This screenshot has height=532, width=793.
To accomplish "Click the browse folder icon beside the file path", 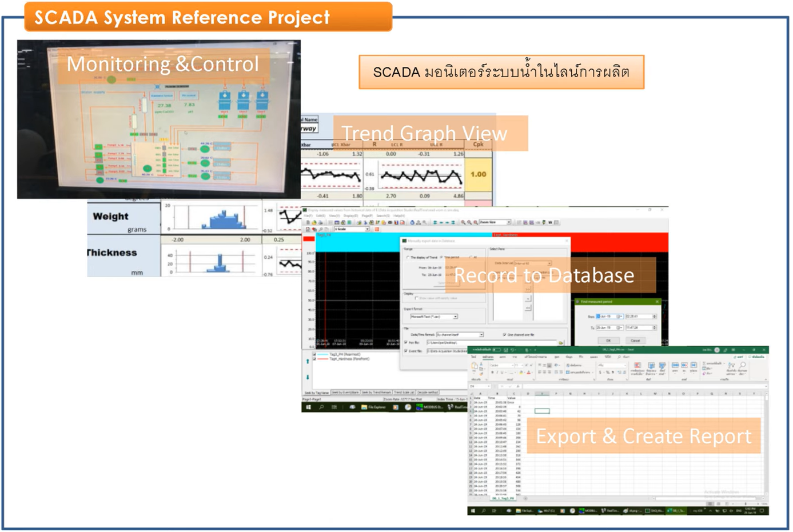I will (561, 343).
